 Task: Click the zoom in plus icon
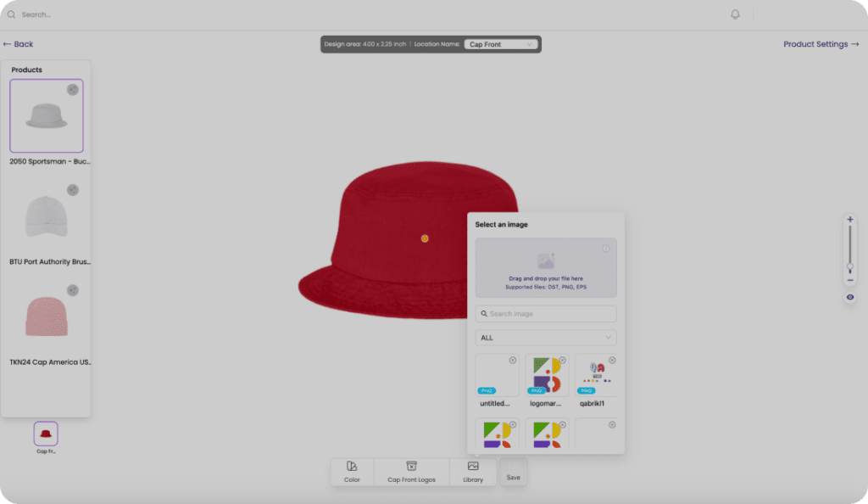[850, 220]
